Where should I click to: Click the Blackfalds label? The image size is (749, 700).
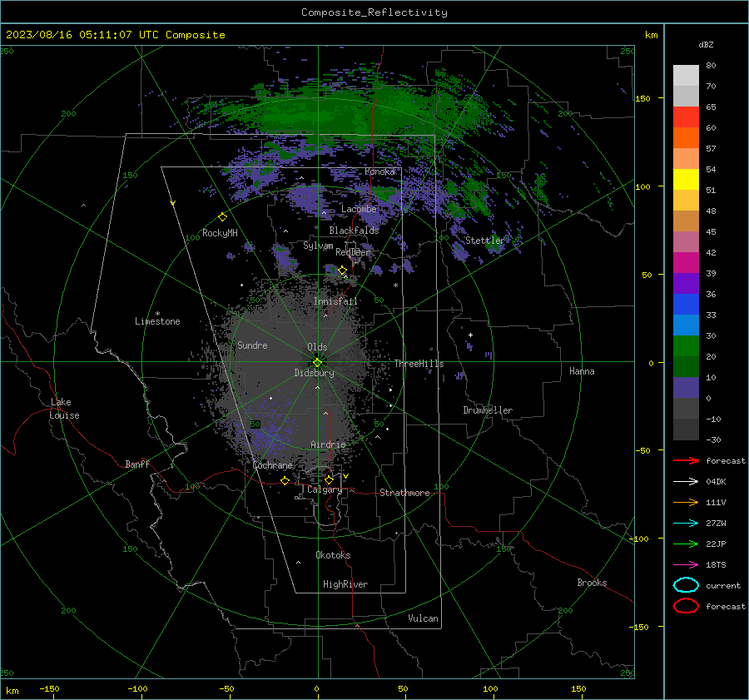(x=354, y=231)
